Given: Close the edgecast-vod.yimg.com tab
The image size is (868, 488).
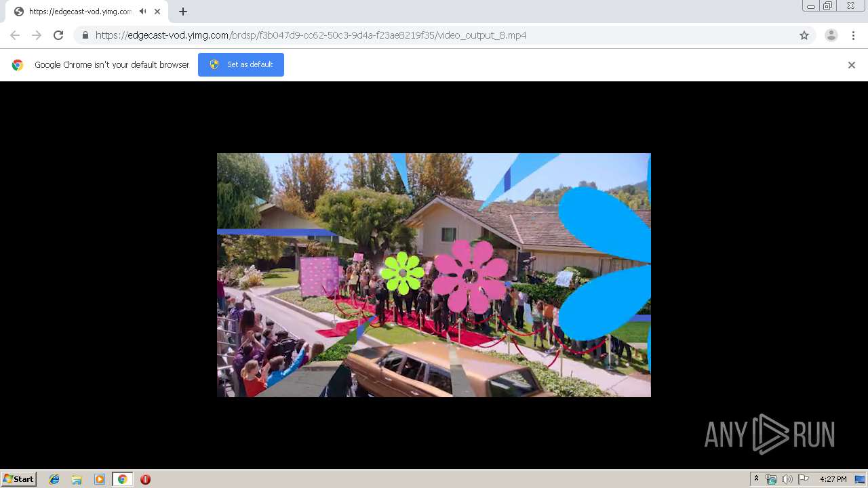Looking at the screenshot, I should click(157, 12).
